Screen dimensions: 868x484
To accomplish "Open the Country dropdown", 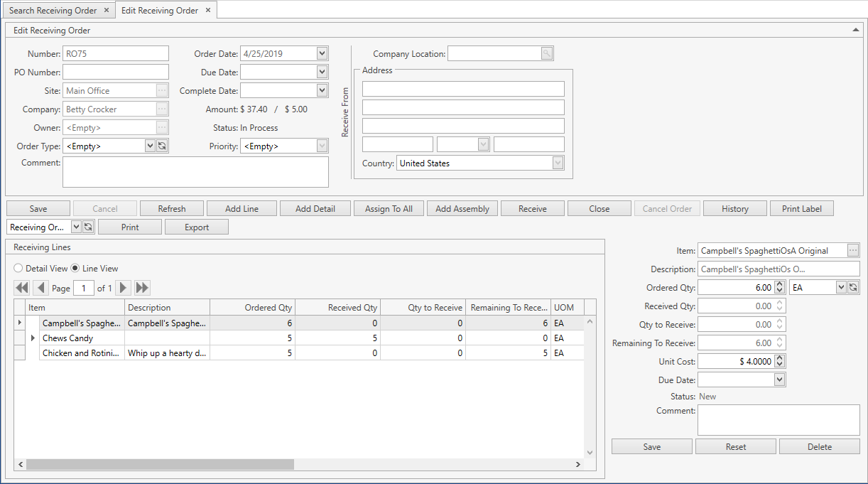I will coord(558,163).
